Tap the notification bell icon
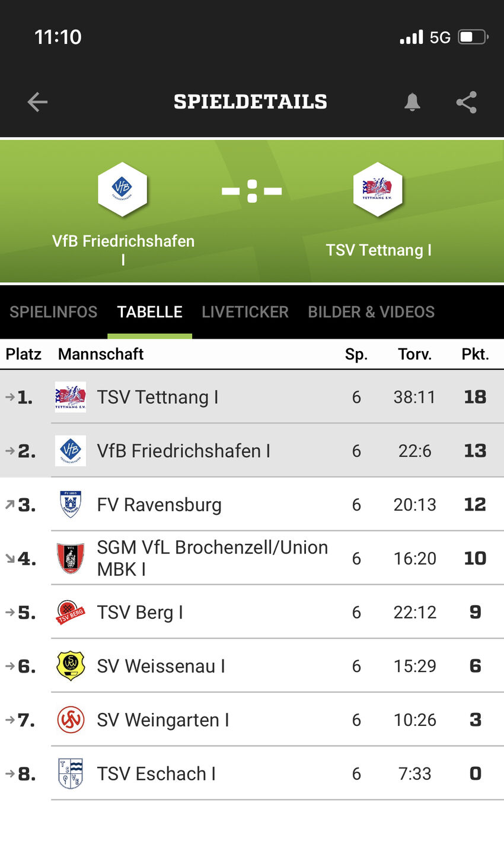 [x=412, y=102]
